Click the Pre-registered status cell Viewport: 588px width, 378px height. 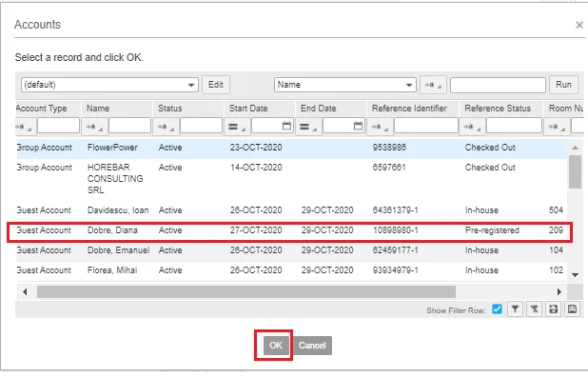[492, 230]
